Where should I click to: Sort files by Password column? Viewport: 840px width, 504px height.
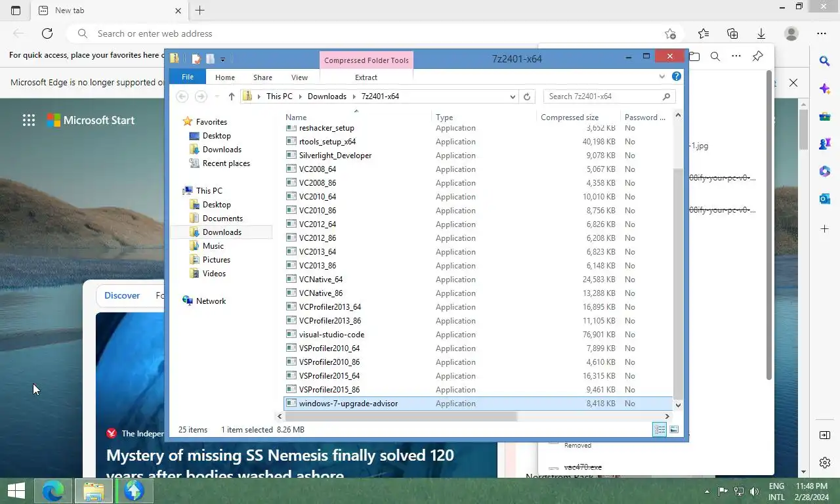coord(646,117)
